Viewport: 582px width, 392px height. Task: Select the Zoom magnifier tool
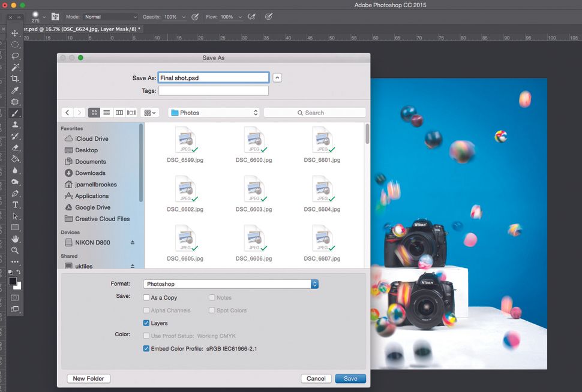(x=15, y=250)
